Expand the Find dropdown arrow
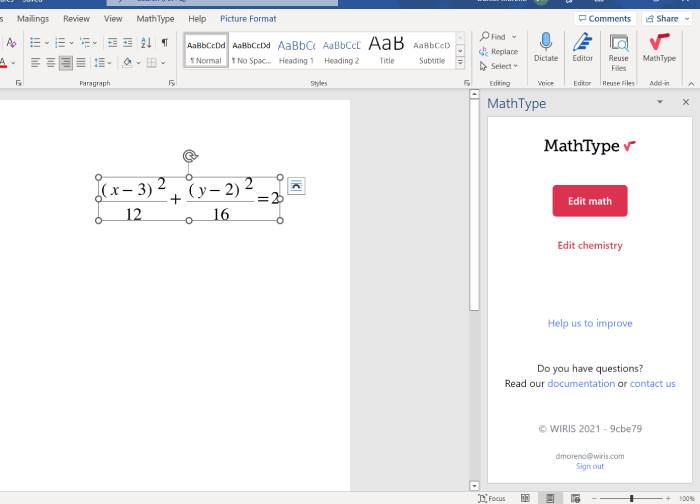The height and width of the screenshot is (504, 700). [x=514, y=37]
